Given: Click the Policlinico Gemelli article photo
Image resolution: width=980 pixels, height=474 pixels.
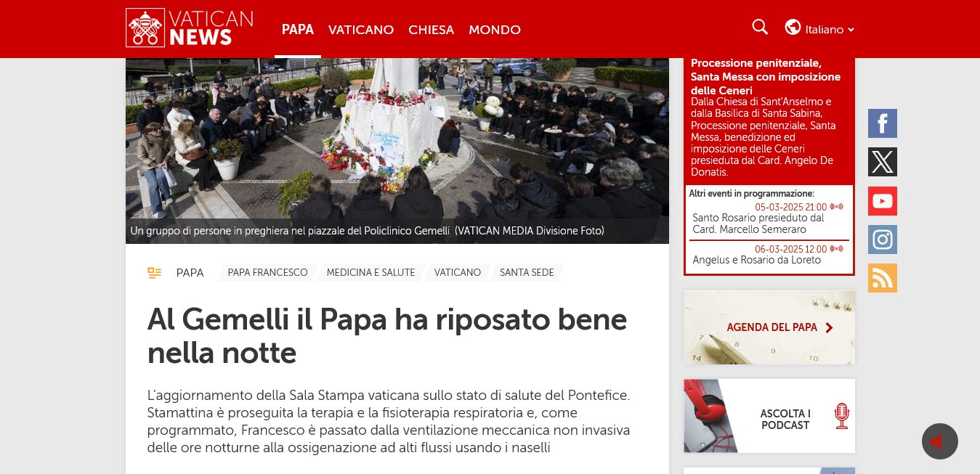Looking at the screenshot, I should (x=397, y=138).
